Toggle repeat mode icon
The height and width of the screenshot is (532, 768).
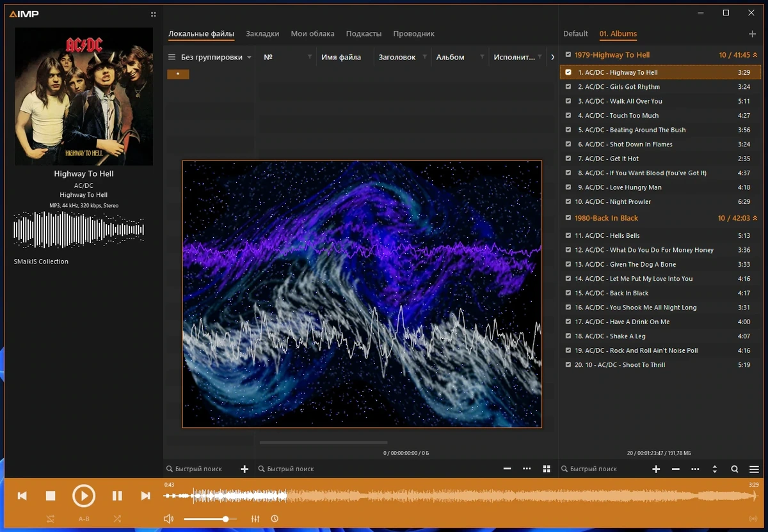tap(51, 519)
